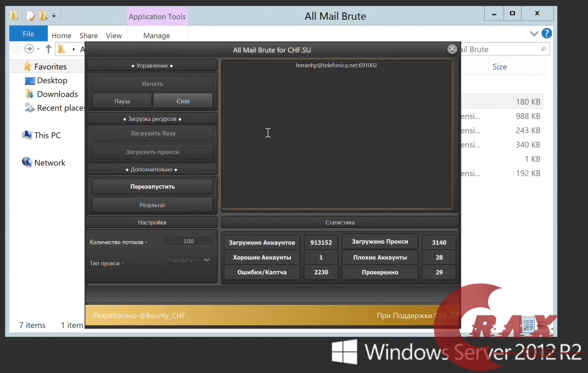588x373 pixels.
Task: Click the thread count field showing 100
Action: 189,241
